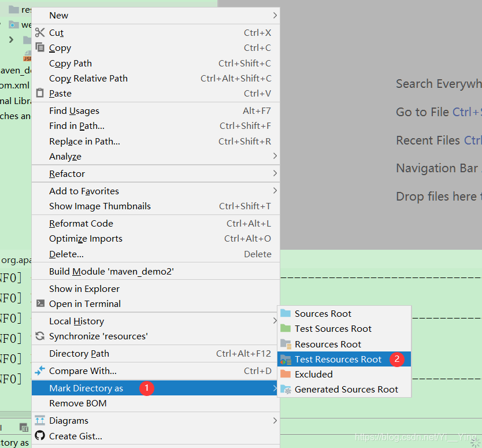Viewport: 482px width, 448px height.
Task: Mark directory as Generated Sources Root
Action: pyautogui.click(x=344, y=389)
